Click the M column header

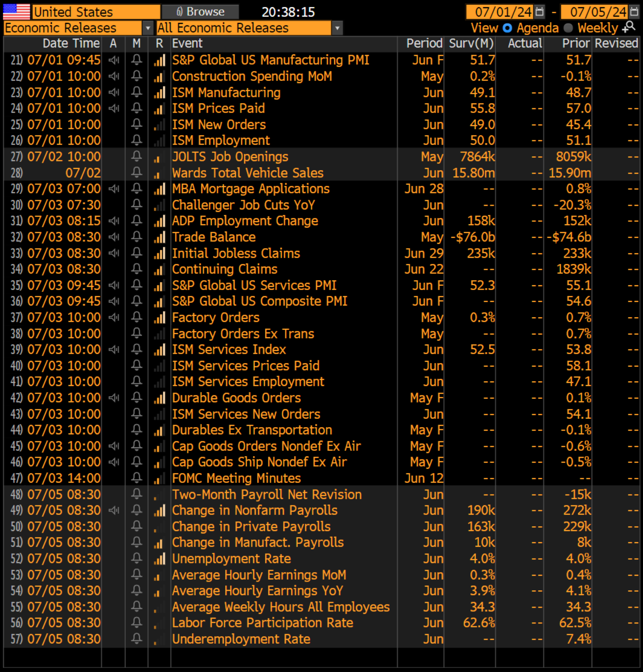click(x=136, y=43)
